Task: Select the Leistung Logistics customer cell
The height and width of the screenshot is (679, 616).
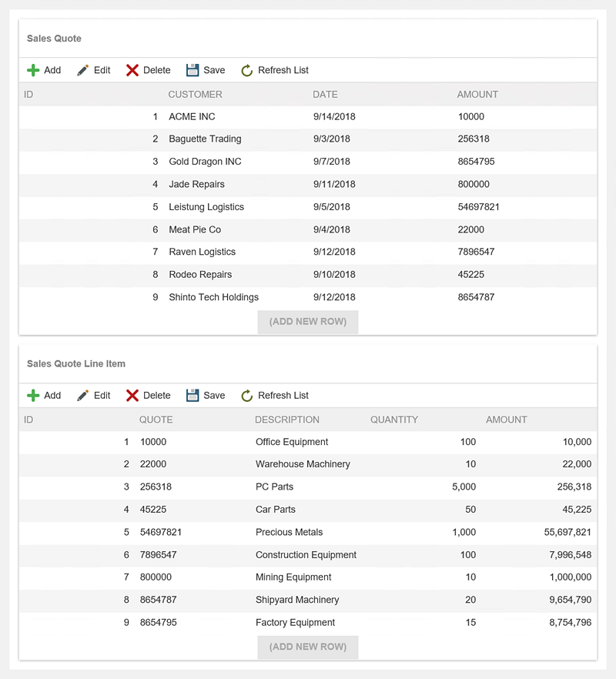Action: pyautogui.click(x=206, y=207)
